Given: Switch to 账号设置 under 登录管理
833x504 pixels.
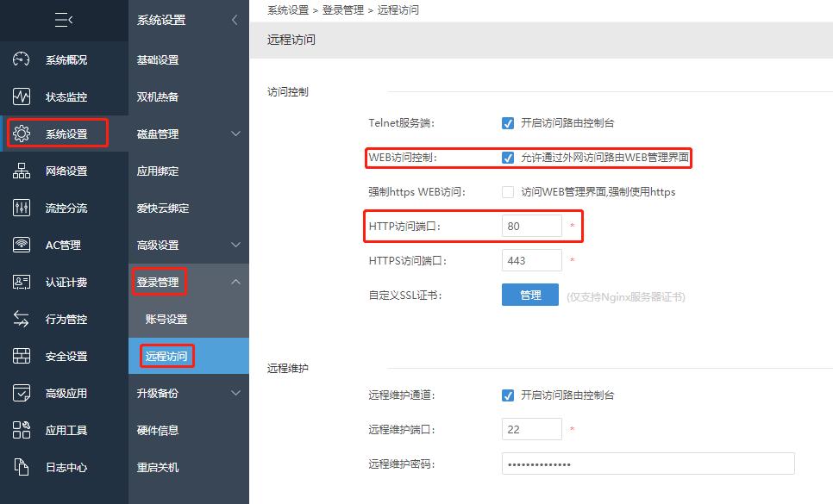Looking at the screenshot, I should pos(188,319).
